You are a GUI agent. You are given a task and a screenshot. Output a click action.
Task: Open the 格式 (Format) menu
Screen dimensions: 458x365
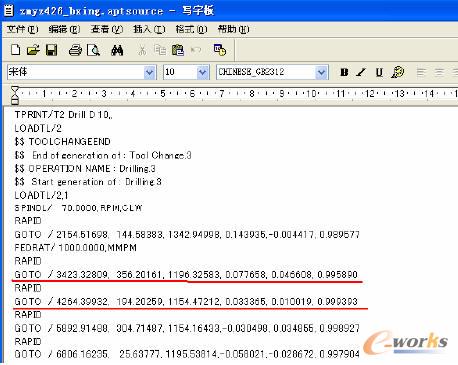[191, 29]
